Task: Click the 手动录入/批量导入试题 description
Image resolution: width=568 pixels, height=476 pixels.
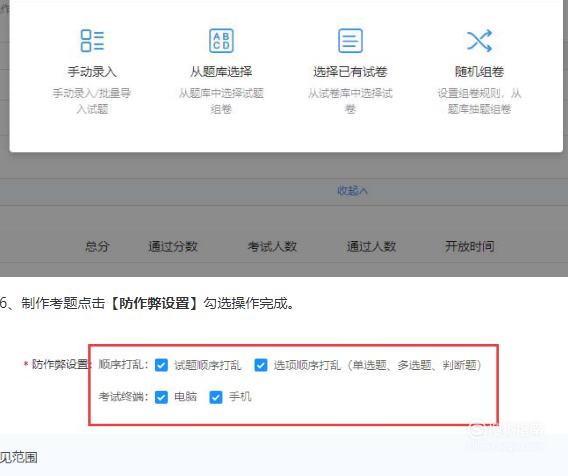Action: click(x=92, y=101)
